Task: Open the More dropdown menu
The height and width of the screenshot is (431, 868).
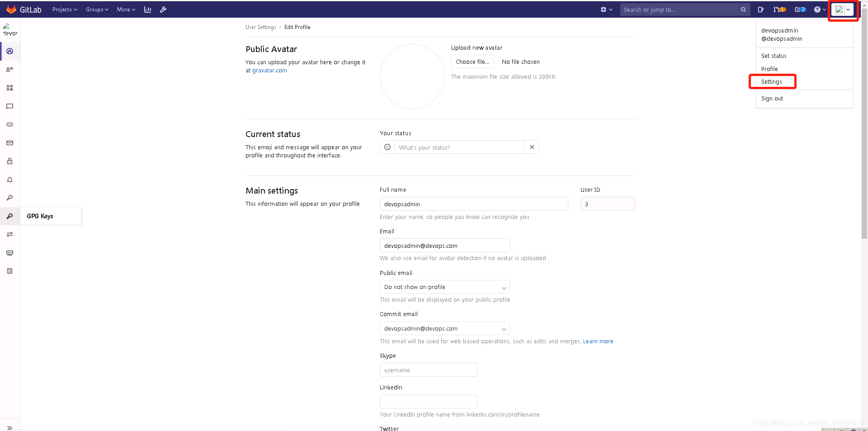Action: tap(126, 9)
